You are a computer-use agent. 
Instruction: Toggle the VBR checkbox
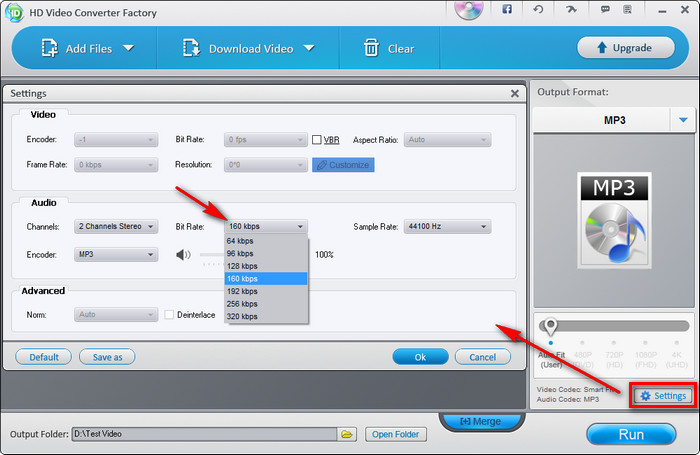pos(317,140)
